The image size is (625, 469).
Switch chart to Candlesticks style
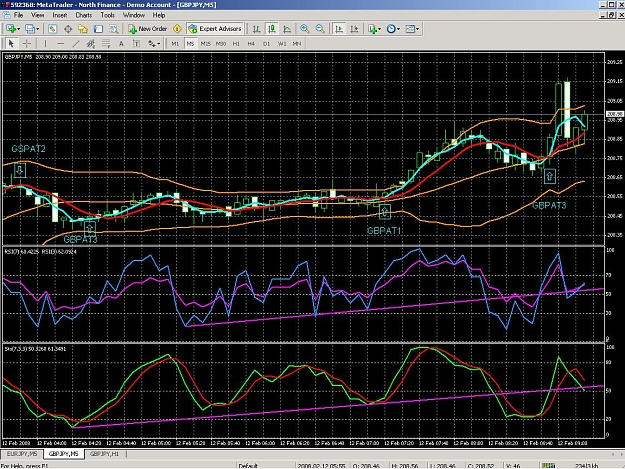pos(272,29)
